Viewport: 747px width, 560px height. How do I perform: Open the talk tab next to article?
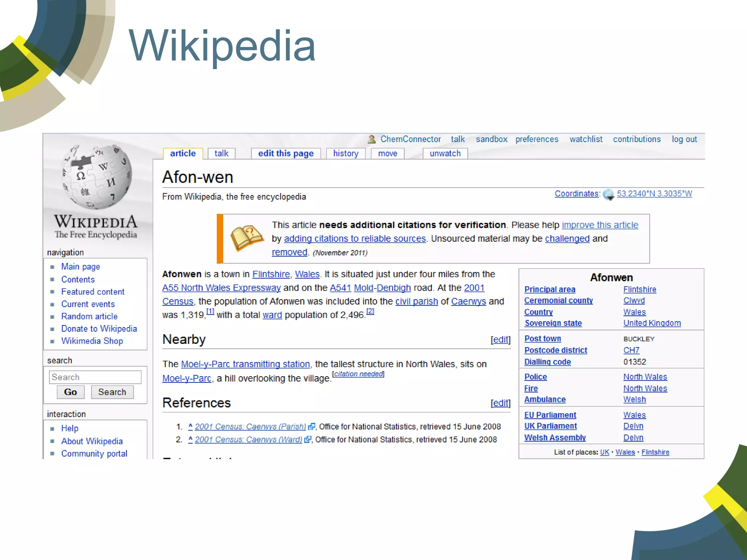click(x=221, y=153)
